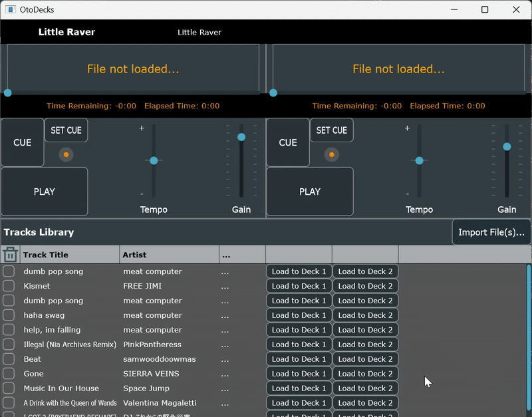532x417 pixels.
Task: Sort by Artist column header
Action: tap(170, 255)
